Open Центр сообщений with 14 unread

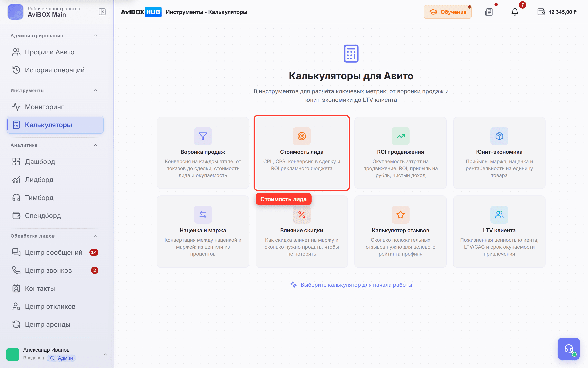(55, 252)
